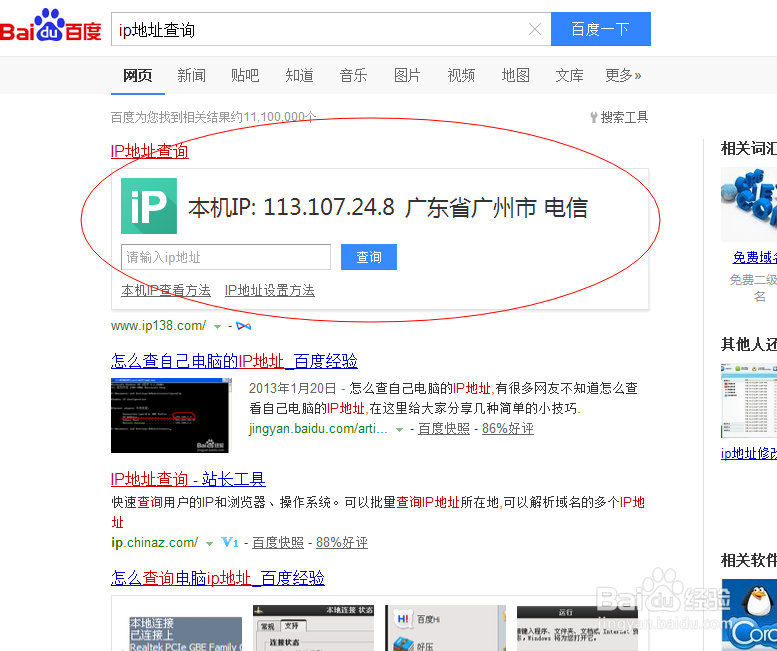Click the blue globe thumbnail in sidebar
Screen dimensions: 777x651
[x=749, y=205]
